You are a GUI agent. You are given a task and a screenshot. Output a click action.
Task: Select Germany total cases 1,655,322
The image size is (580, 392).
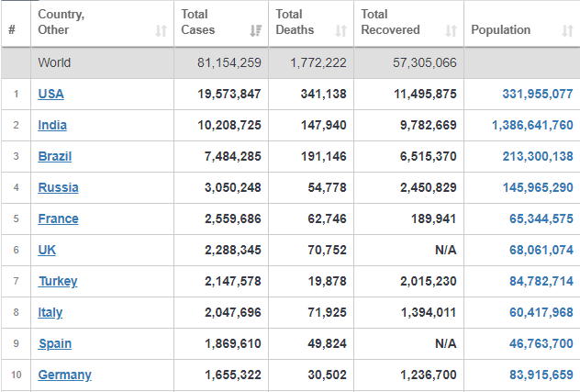pyautogui.click(x=233, y=375)
